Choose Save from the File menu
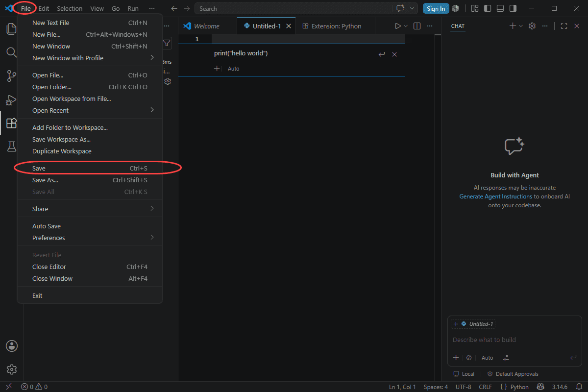The width and height of the screenshot is (588, 392). pos(90,168)
